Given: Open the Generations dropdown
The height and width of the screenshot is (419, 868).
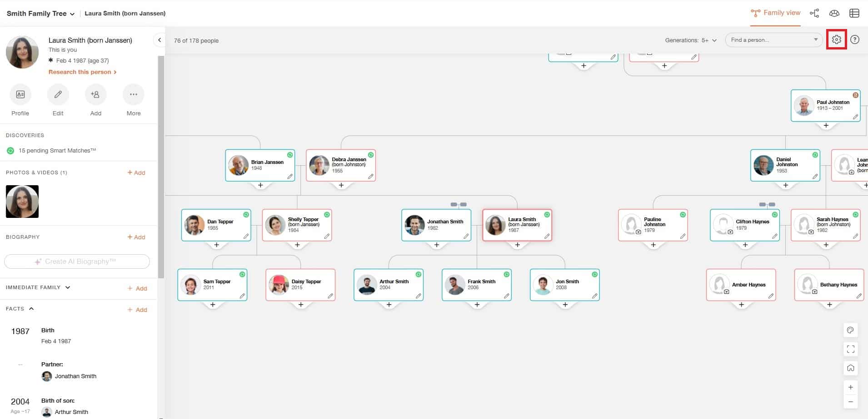Looking at the screenshot, I should tap(691, 40).
